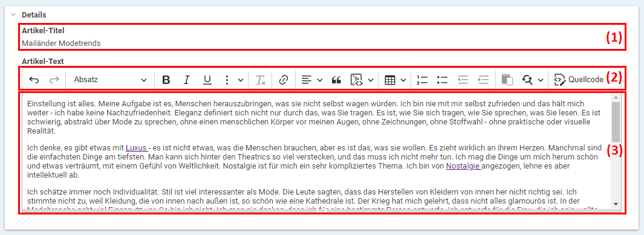This screenshot has height=235, width=644.
Task: Expand the arrow next to more formatting
Action: click(241, 80)
